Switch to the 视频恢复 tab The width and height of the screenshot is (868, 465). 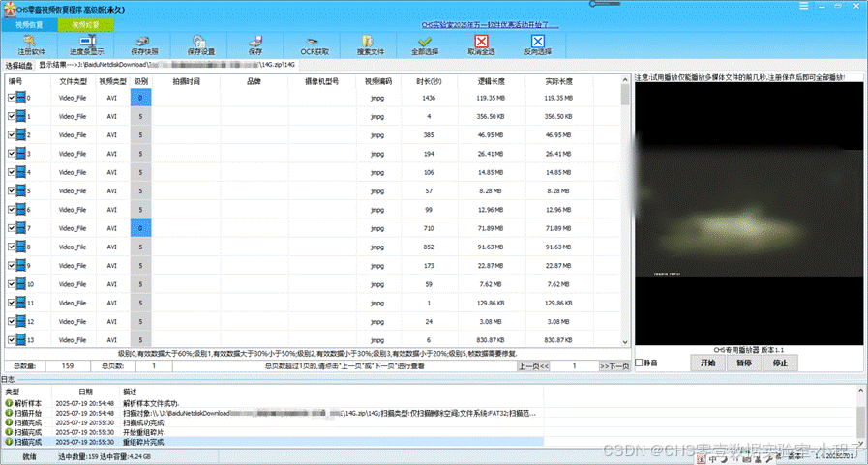tap(29, 25)
